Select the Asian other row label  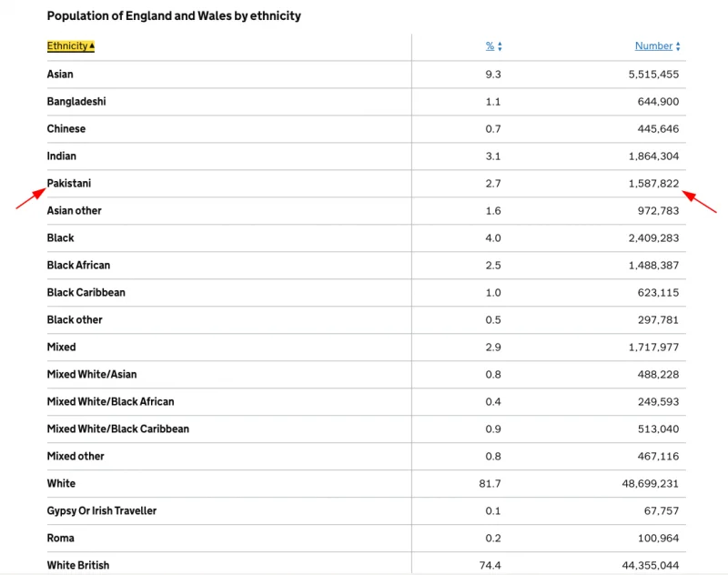pos(75,211)
